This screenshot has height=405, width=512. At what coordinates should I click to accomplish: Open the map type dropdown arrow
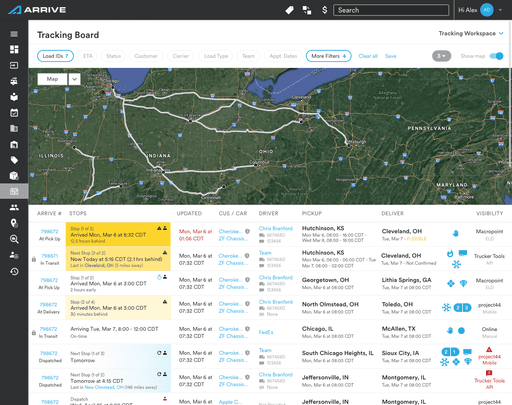75,79
